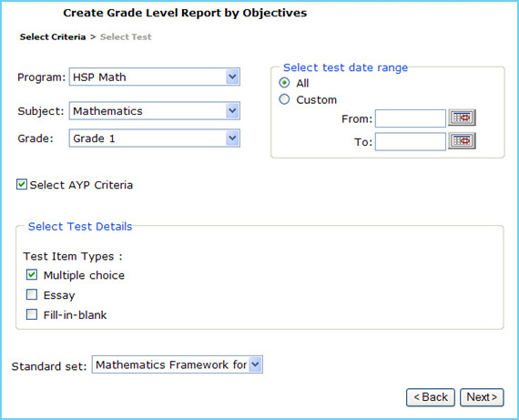
Task: Click the Select Test Details group heading
Action: pyautogui.click(x=80, y=227)
